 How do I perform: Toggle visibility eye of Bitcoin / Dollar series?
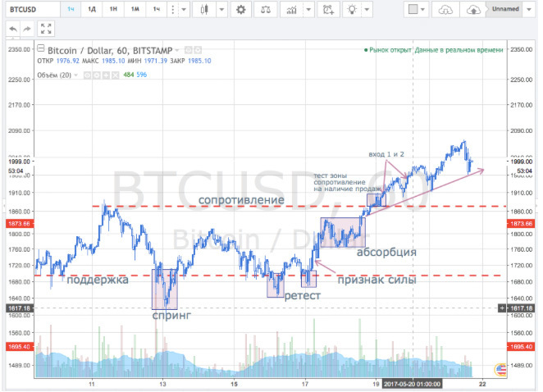189,51
